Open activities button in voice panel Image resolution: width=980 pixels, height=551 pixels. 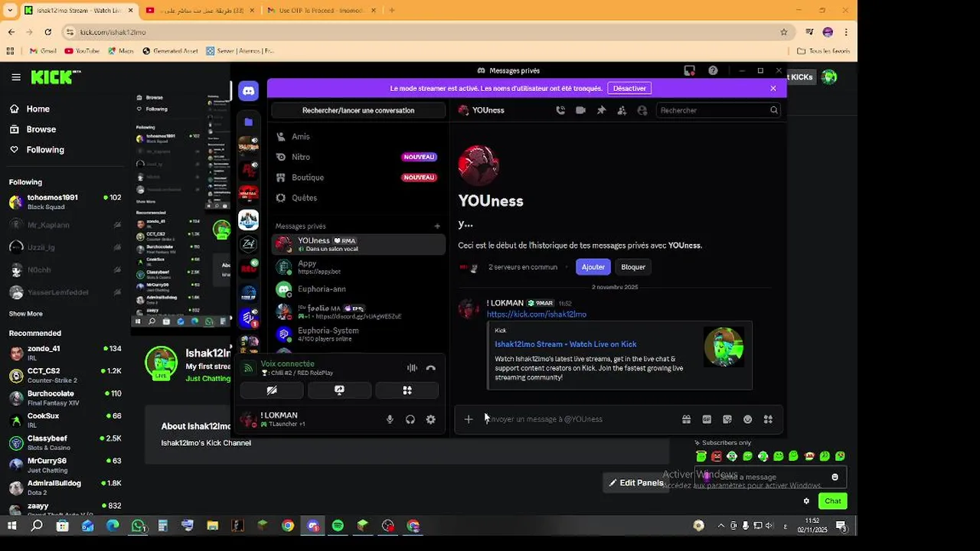[407, 390]
